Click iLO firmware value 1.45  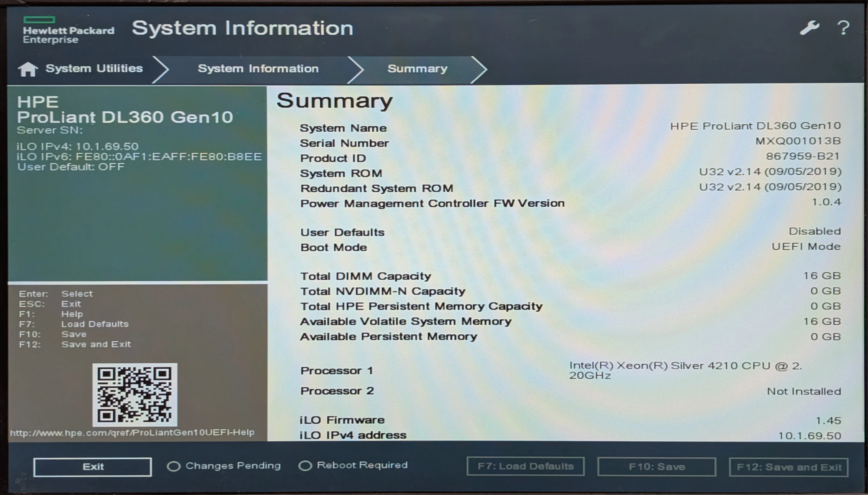tap(828, 420)
